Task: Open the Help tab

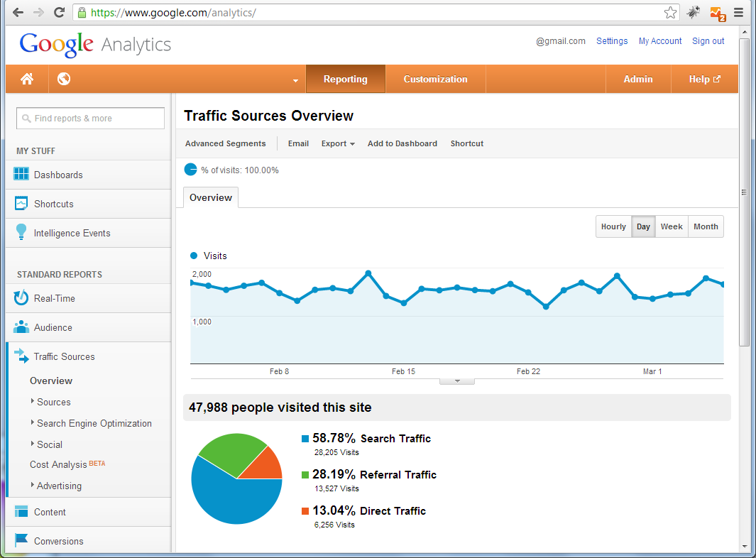Action: 704,79
